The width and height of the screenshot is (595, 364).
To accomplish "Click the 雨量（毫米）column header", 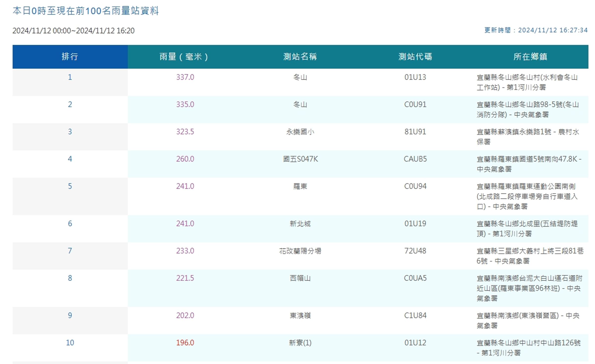I will click(x=185, y=57).
